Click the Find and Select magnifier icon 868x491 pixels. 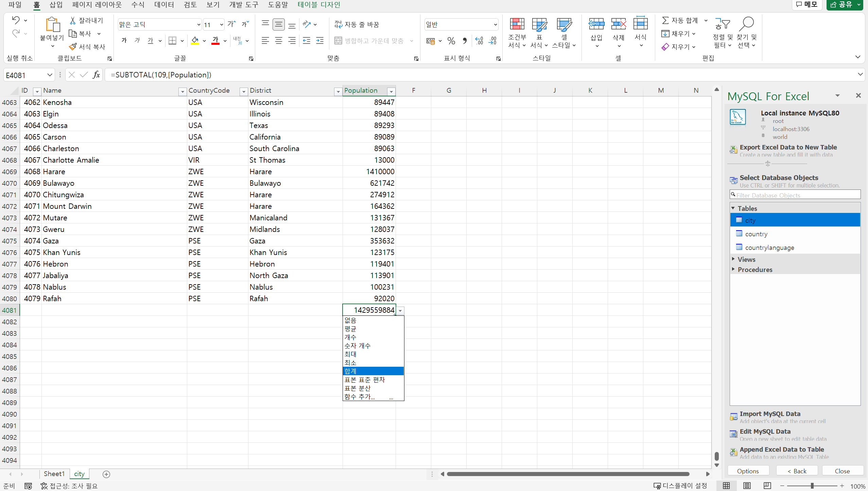tap(746, 24)
